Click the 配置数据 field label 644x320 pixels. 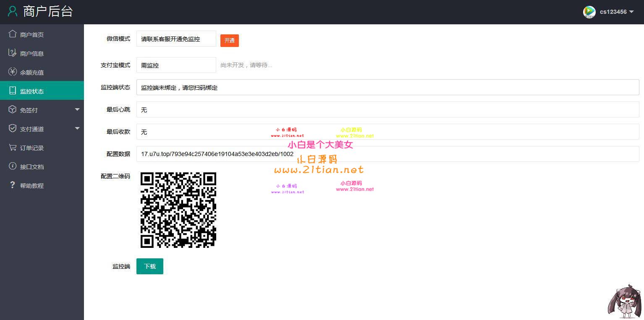click(118, 154)
